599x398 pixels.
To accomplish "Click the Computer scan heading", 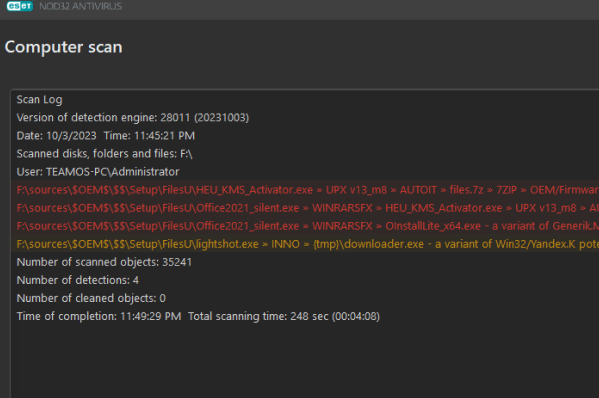I will (x=63, y=47).
